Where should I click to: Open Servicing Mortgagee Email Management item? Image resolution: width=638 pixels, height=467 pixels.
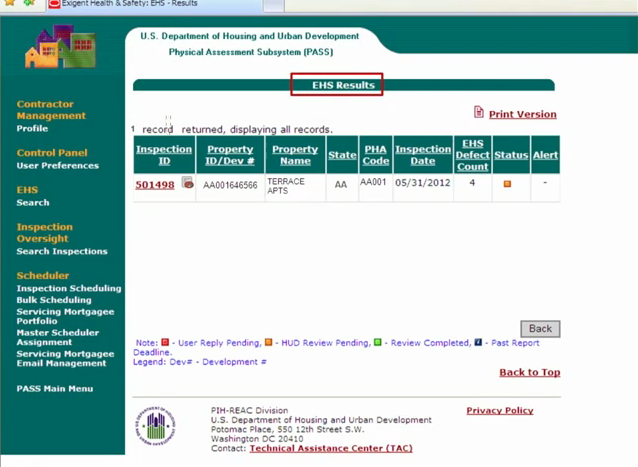[x=65, y=358]
